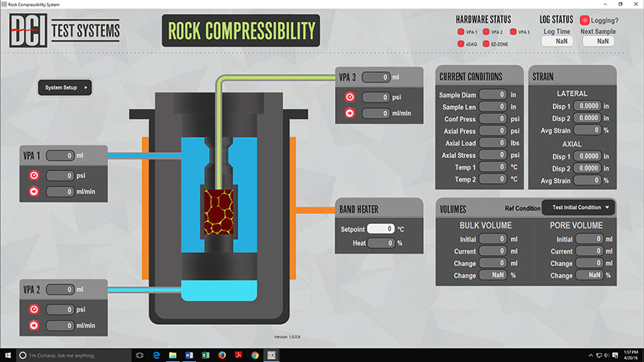Viewport: 644px width, 362px height.
Task: Click the VPA 2 flow rate arrow icon
Action: click(33, 325)
